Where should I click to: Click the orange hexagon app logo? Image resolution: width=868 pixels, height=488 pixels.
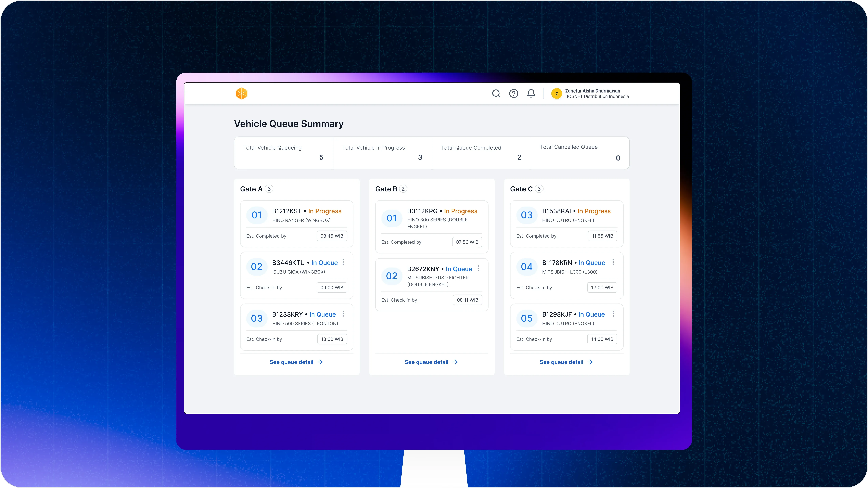242,93
